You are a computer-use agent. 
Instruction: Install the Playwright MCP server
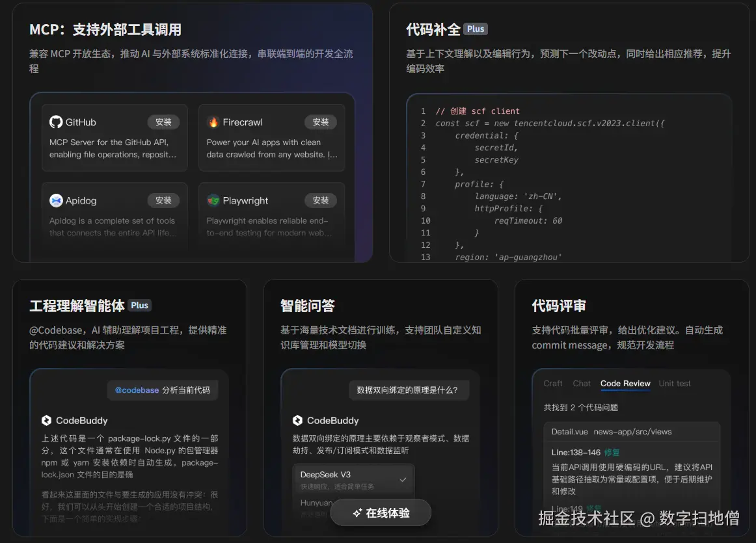(x=321, y=200)
